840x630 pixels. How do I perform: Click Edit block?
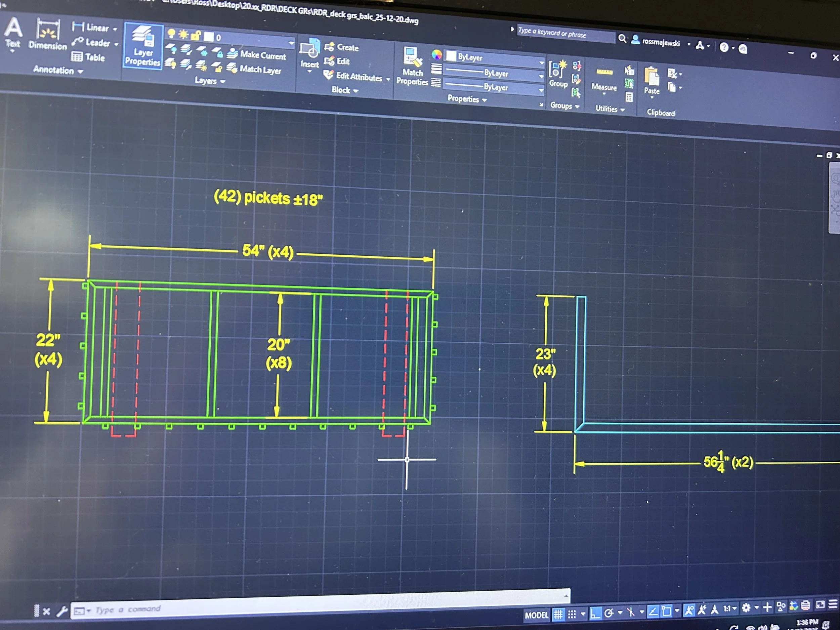336,61
